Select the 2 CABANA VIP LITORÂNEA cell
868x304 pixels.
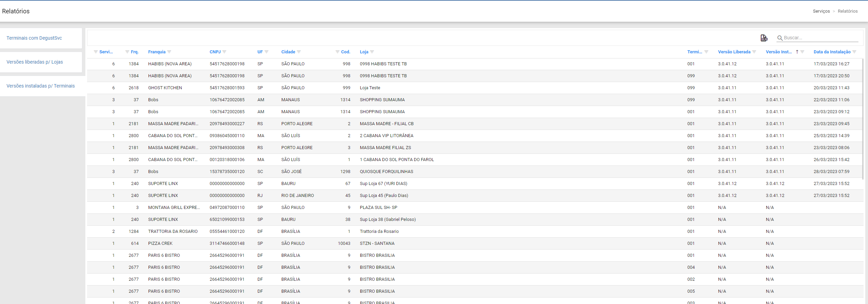387,136
